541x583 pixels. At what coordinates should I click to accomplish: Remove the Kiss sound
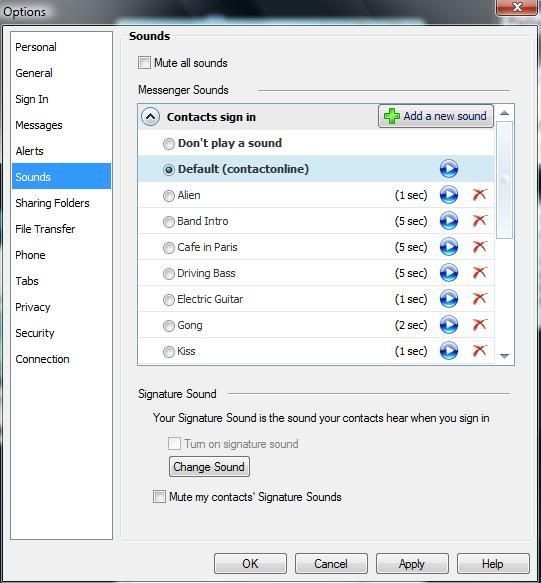coord(480,351)
